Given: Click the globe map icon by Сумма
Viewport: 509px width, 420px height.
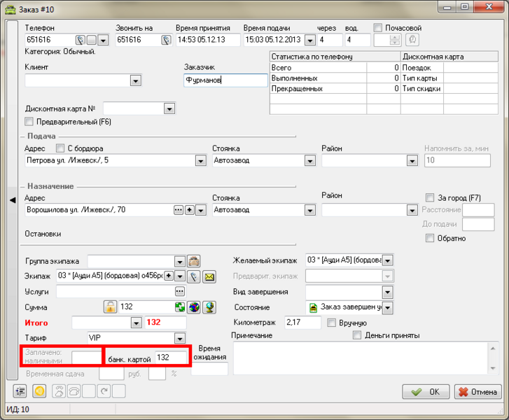Looking at the screenshot, I should 194,307.
